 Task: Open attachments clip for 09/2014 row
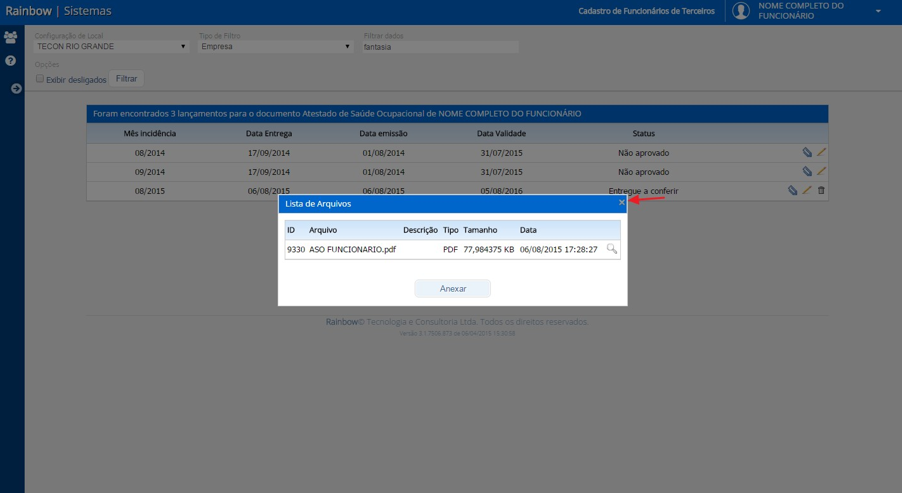[x=807, y=171]
